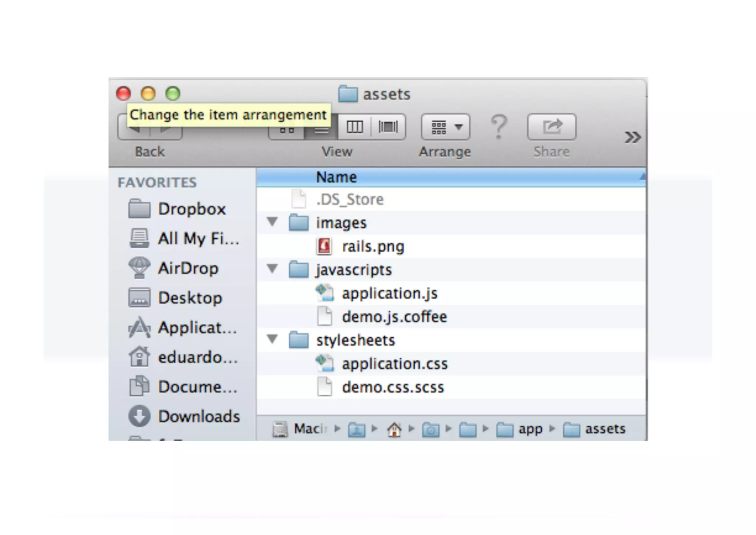This screenshot has width=756, height=535.
Task: Collapse the stylesheets folder triangle
Action: click(272, 339)
